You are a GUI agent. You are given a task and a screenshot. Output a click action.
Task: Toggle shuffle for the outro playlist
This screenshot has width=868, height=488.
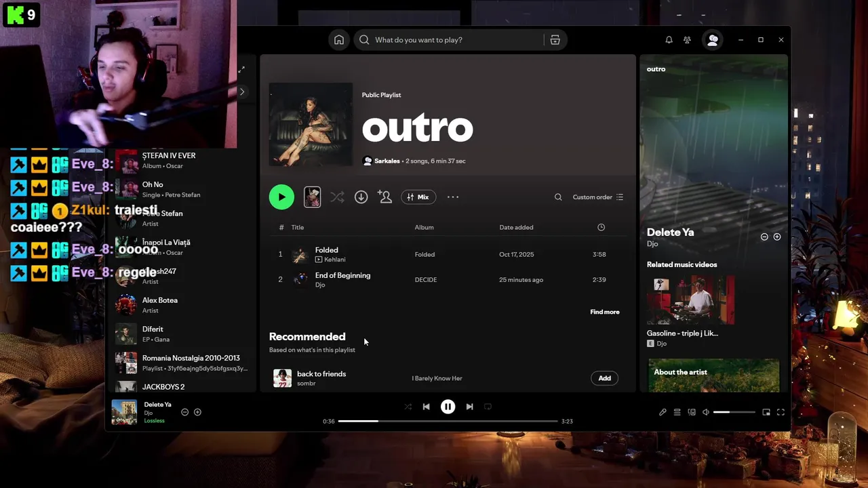click(x=337, y=197)
